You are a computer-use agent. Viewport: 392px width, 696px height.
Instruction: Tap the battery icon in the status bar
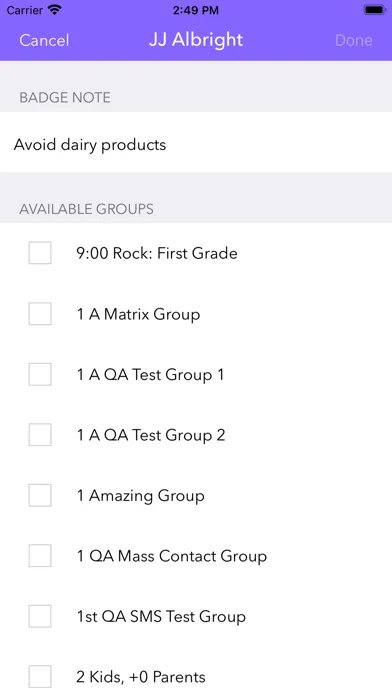point(375,10)
